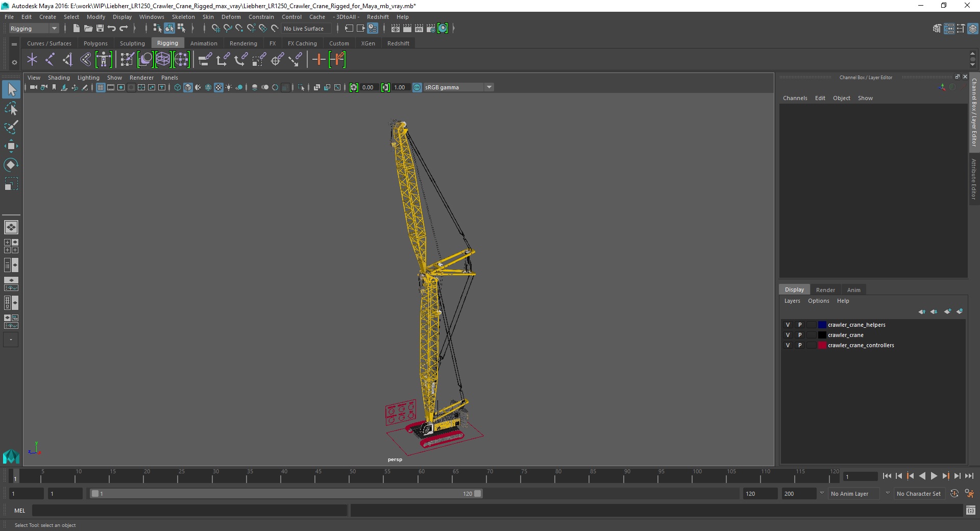The width and height of the screenshot is (980, 531).
Task: Open the Deform menu
Action: pyautogui.click(x=231, y=17)
